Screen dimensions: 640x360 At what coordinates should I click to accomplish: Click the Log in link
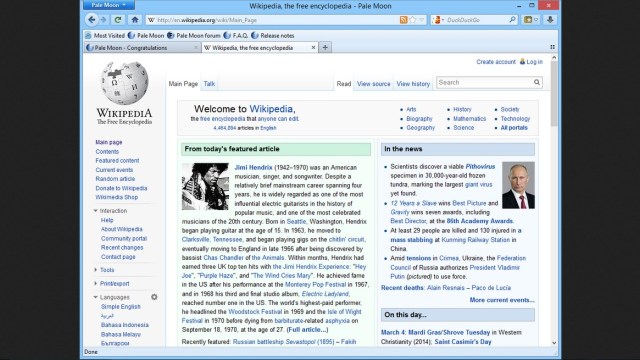[534, 62]
